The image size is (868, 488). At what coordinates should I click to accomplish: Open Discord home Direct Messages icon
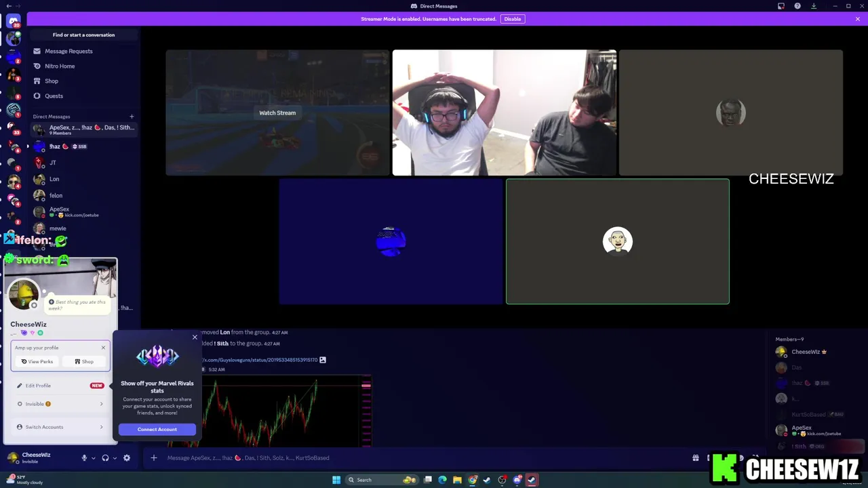coord(14,22)
